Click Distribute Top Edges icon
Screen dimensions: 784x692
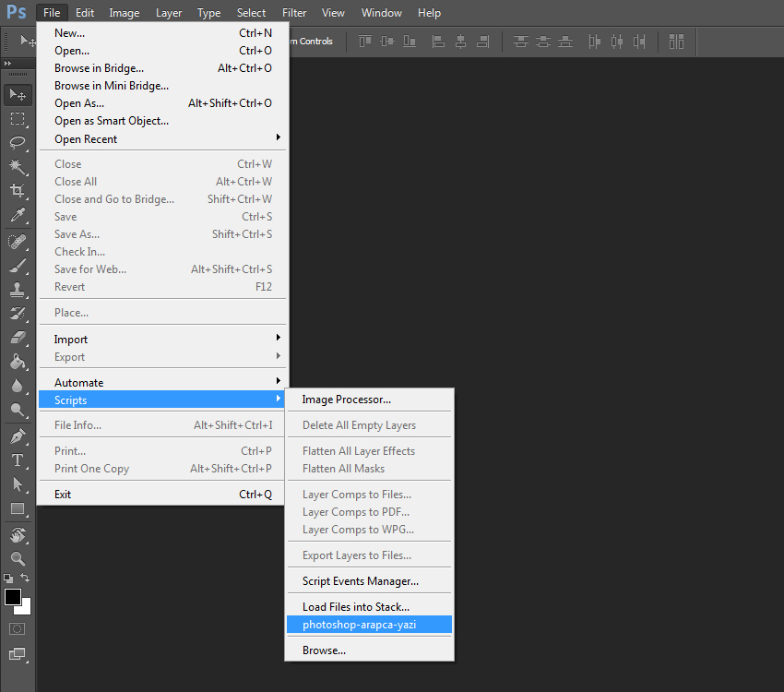pos(521,41)
